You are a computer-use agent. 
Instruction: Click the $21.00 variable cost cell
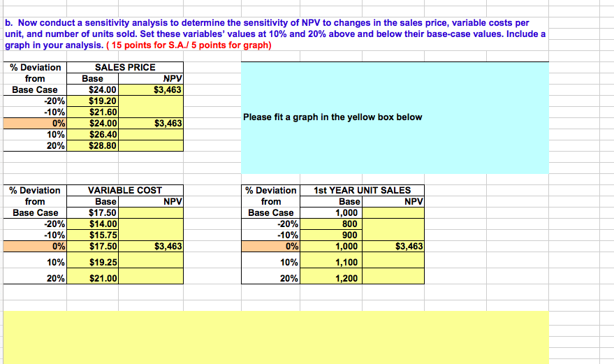pyautogui.click(x=92, y=276)
